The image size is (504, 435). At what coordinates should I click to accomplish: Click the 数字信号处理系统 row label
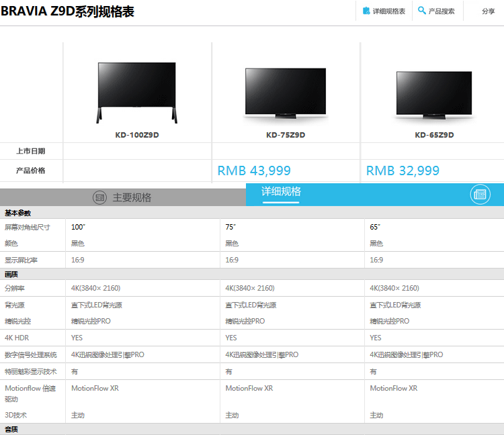30,354
